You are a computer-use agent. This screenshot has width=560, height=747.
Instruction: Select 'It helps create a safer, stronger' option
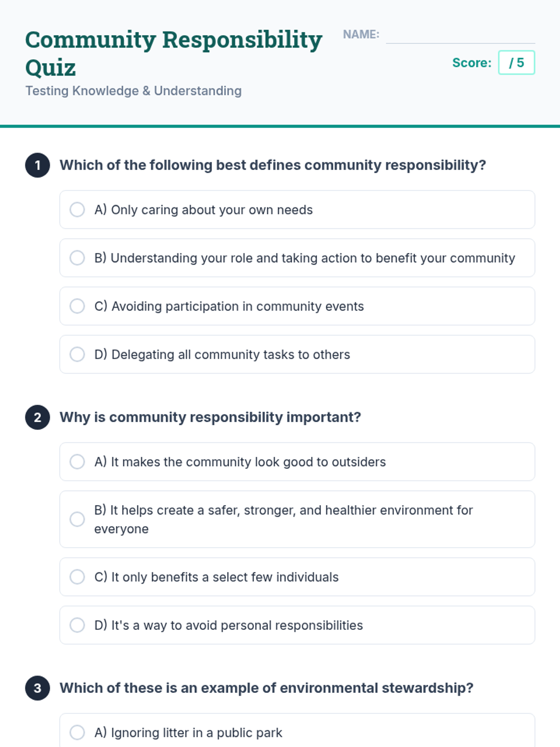pos(77,519)
